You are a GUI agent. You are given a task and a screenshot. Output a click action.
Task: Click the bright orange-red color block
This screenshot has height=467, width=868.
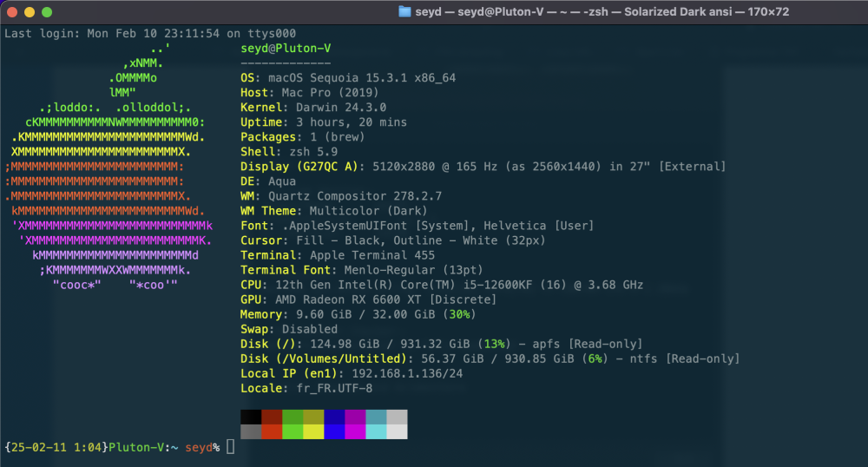click(272, 431)
